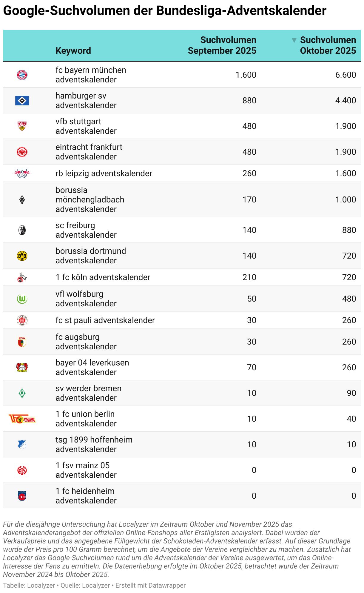The image size is (364, 593).
Task: Click the 1. FC Heidenheim FCH logo
Action: [x=22, y=496]
